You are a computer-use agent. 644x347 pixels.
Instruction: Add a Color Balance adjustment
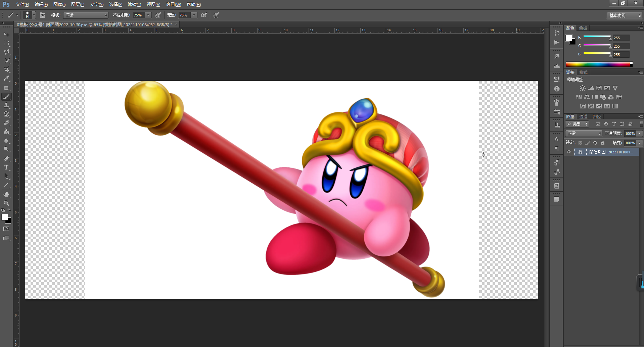click(587, 97)
